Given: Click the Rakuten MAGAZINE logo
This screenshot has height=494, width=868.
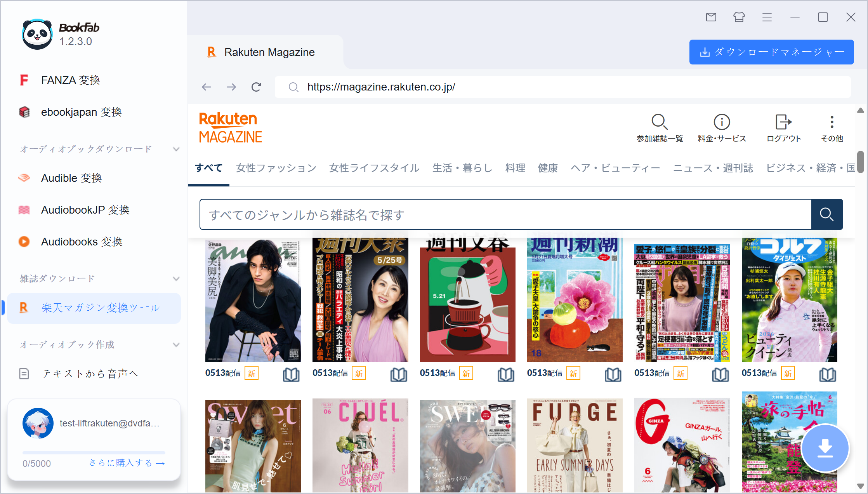Looking at the screenshot, I should 231,127.
